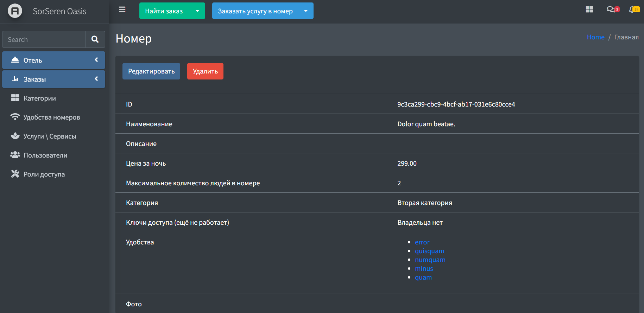
Task: Click the hamburger sidebar toggle icon
Action: tap(122, 9)
